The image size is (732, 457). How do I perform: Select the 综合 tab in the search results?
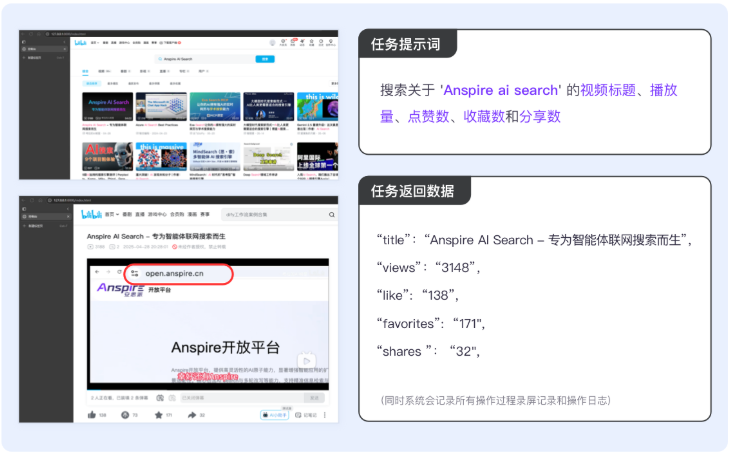pyautogui.click(x=86, y=72)
